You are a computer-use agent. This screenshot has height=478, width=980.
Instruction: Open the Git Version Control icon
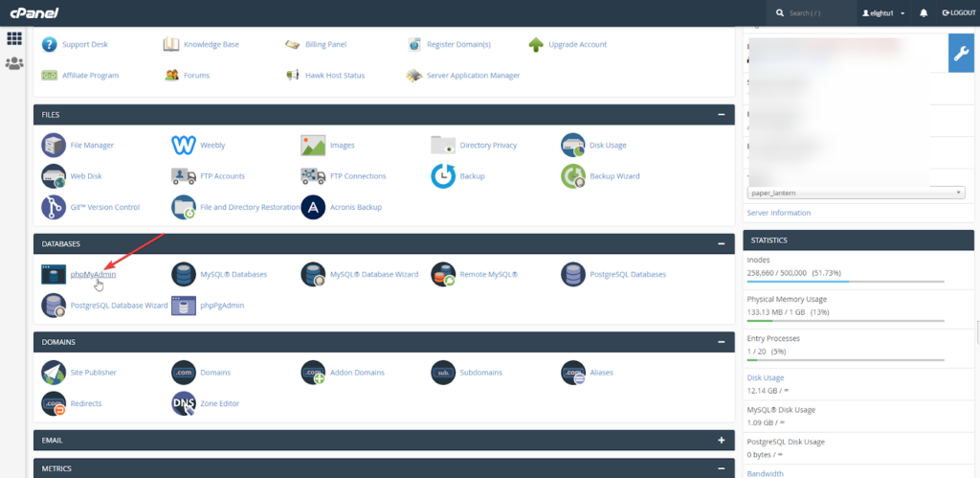[x=54, y=207]
